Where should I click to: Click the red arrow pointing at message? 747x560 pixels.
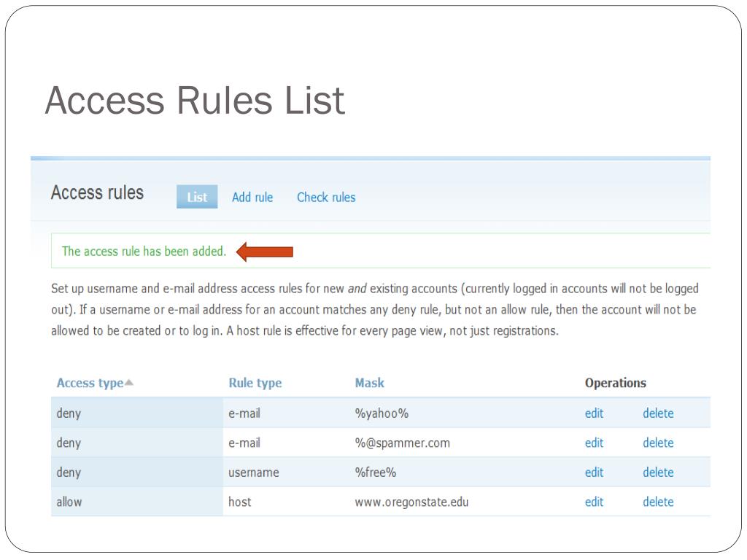point(265,252)
